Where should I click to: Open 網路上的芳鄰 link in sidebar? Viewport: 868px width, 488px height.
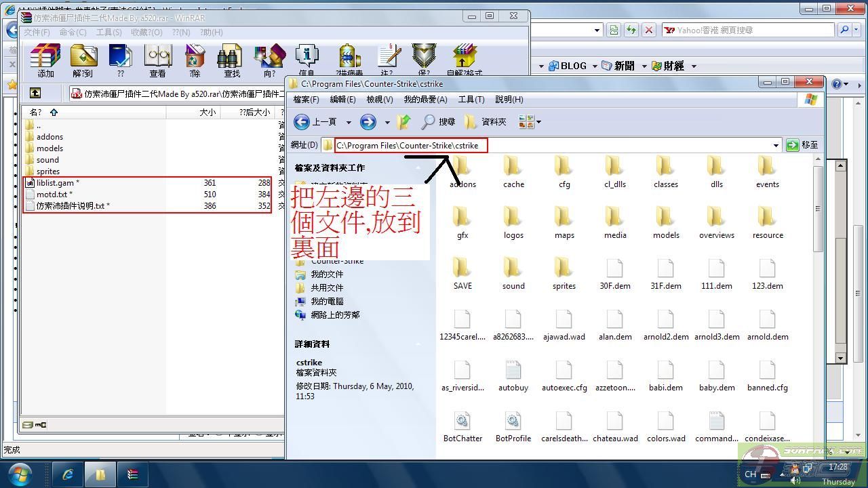click(335, 315)
